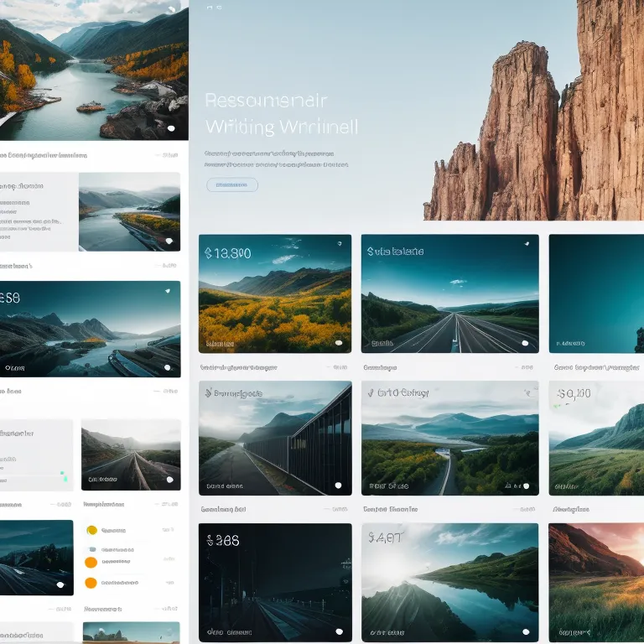644x644 pixels.
Task: Click the white dot icon on the autumn river banner
Action: [x=171, y=128]
